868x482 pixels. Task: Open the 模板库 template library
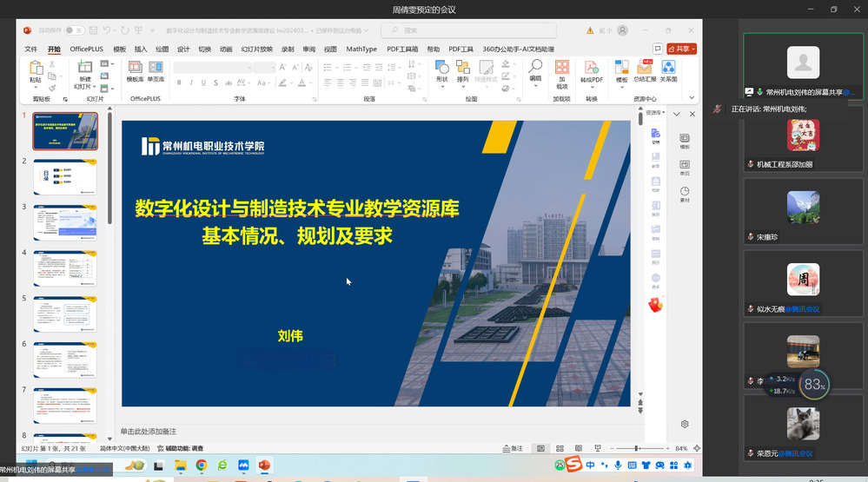coord(136,69)
